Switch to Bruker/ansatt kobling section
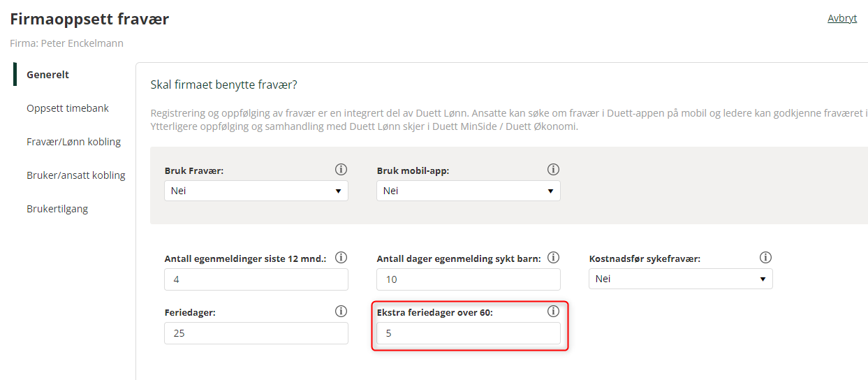This screenshot has width=868, height=380. tap(76, 175)
